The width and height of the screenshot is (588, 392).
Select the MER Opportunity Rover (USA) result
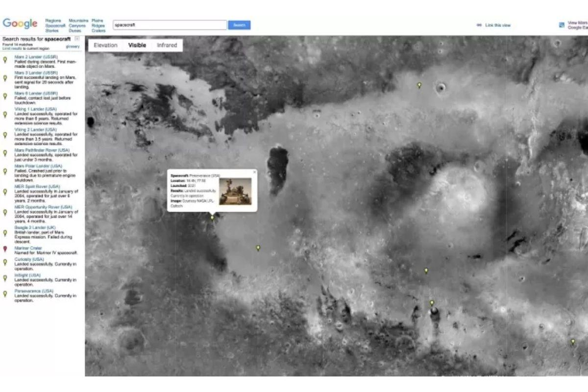click(43, 207)
